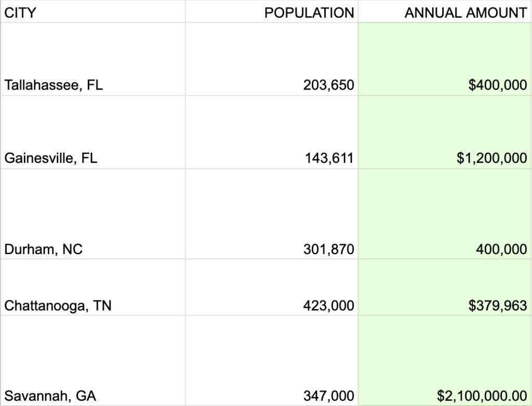Image resolution: width=532 pixels, height=406 pixels.
Task: Select the 203,650 population cell
Action: click(328, 85)
